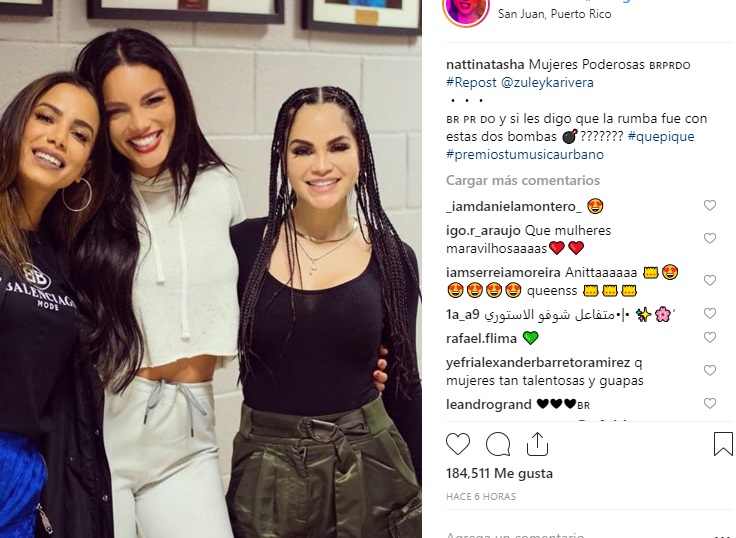View the 184,511 Me gusta likes list

coord(499,473)
